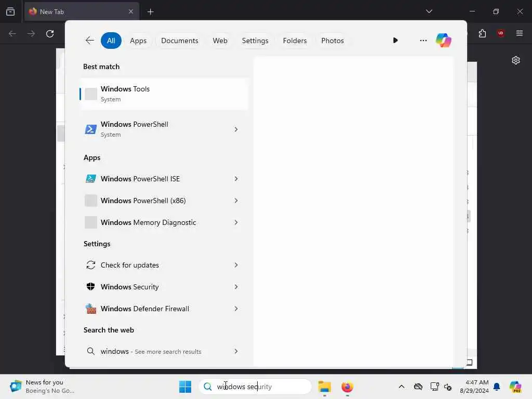Click the display network tray icon
This screenshot has height=399, width=532.
pos(434,387)
